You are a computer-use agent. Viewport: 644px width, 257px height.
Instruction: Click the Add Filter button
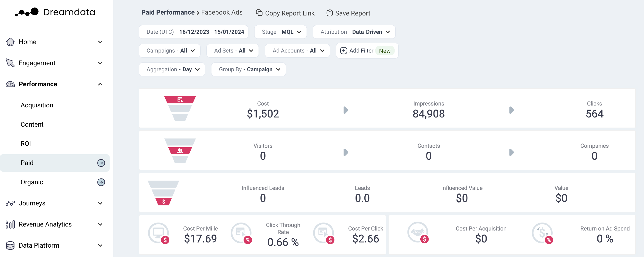[x=367, y=51]
